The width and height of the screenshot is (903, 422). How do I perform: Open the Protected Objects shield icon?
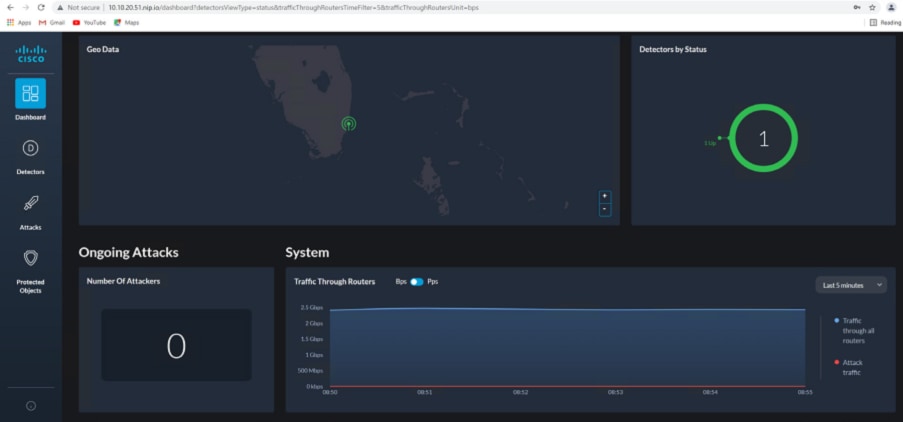[x=31, y=258]
